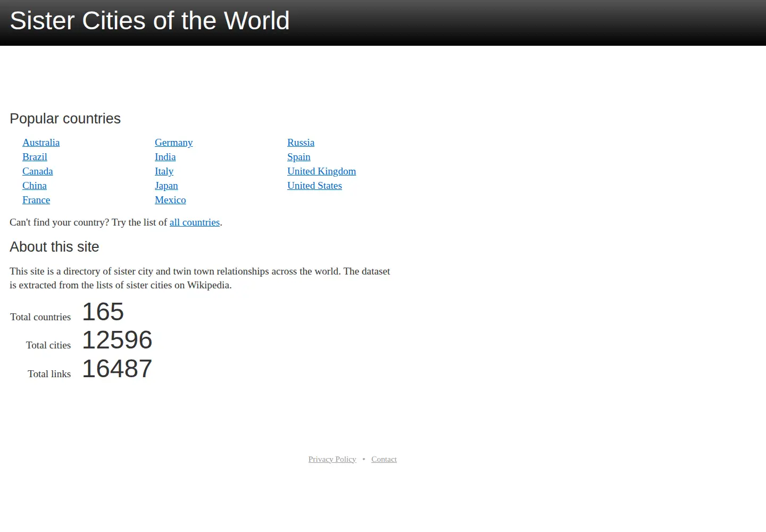Open the Australia country link

coord(41,143)
